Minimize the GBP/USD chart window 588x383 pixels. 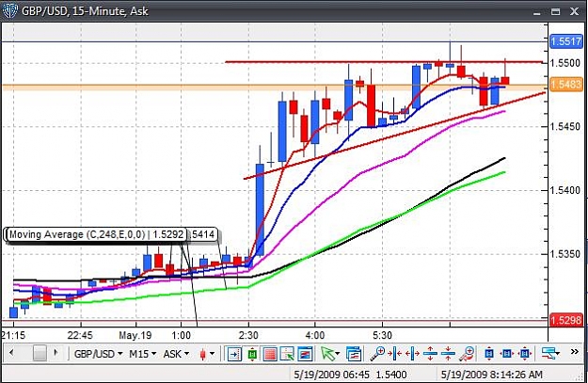[537, 12]
